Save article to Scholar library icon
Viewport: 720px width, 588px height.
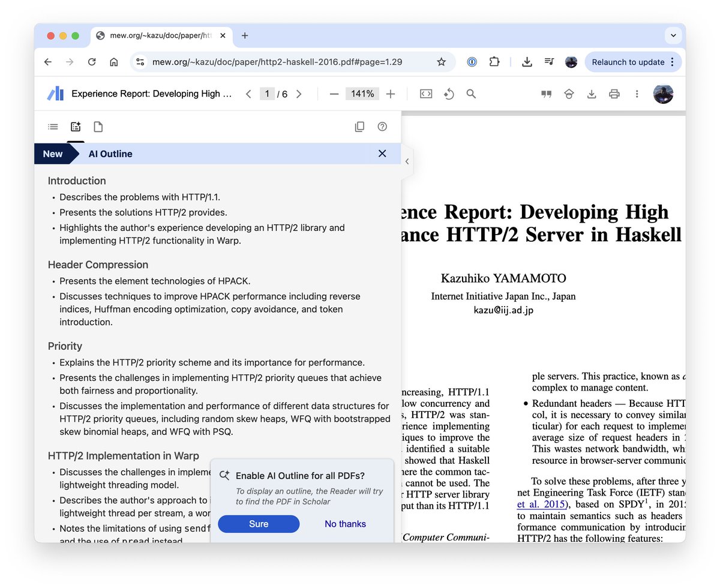(568, 94)
